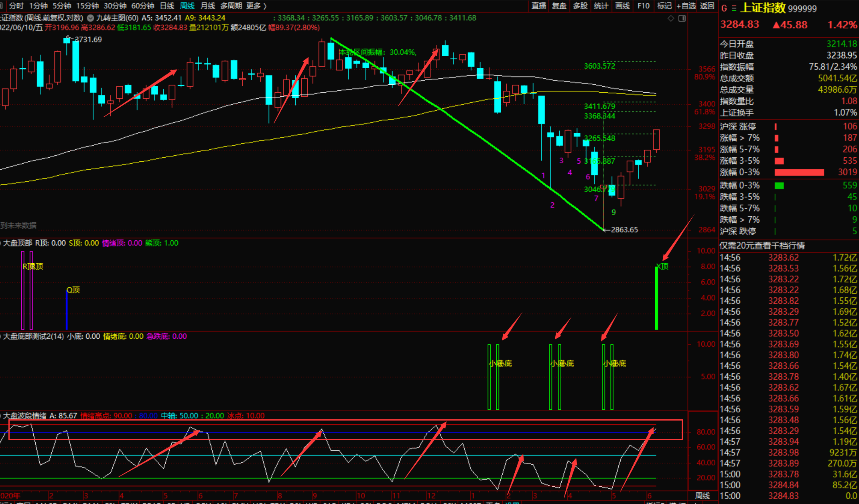Screen dimensions: 859x504
Task: Switch to the 月线 period tab
Action: (x=208, y=6)
